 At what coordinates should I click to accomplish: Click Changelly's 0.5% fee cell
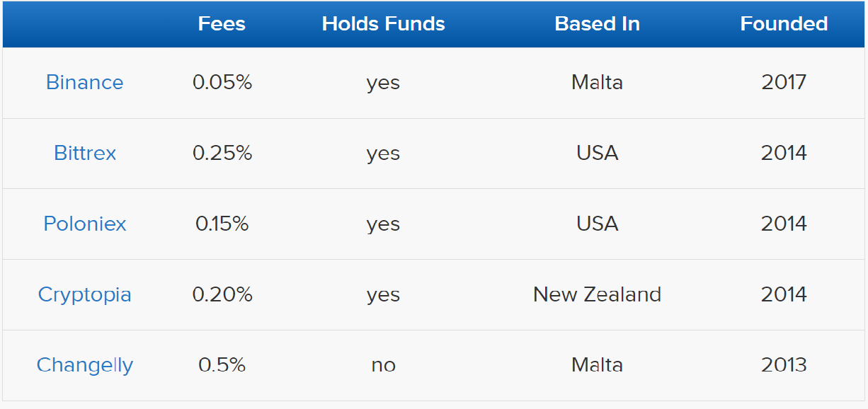point(222,365)
